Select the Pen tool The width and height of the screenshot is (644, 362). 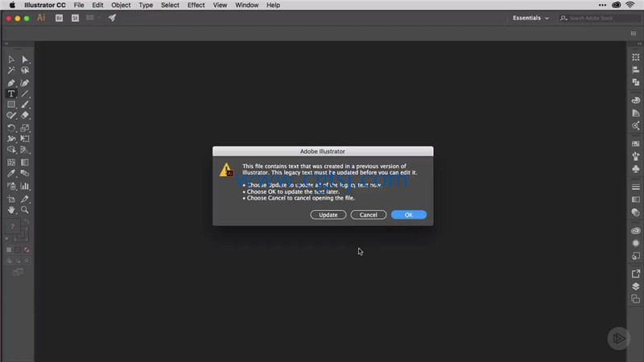click(x=11, y=83)
